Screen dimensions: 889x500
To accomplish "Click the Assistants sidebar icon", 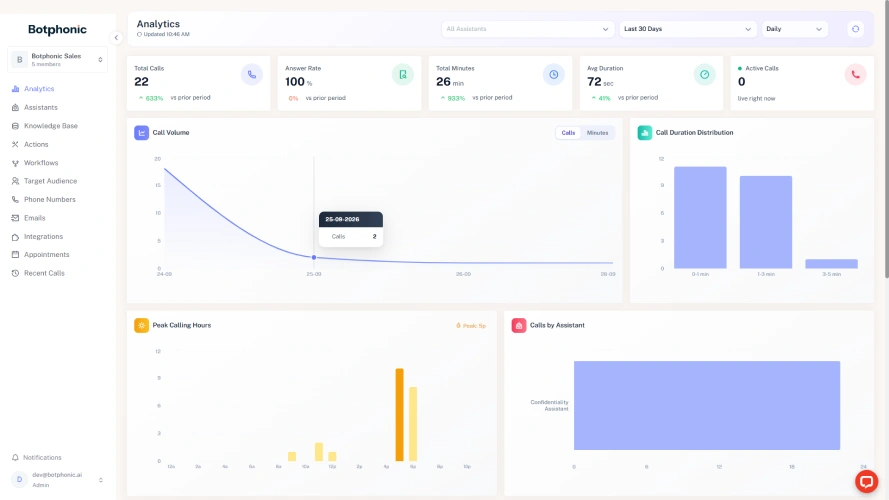I will [15, 107].
